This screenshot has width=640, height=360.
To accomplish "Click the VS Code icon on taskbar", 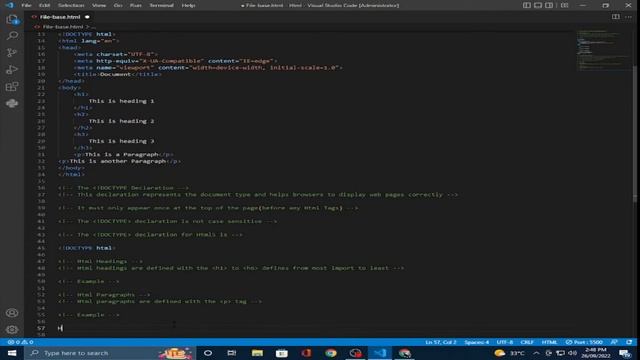I will point(380,353).
